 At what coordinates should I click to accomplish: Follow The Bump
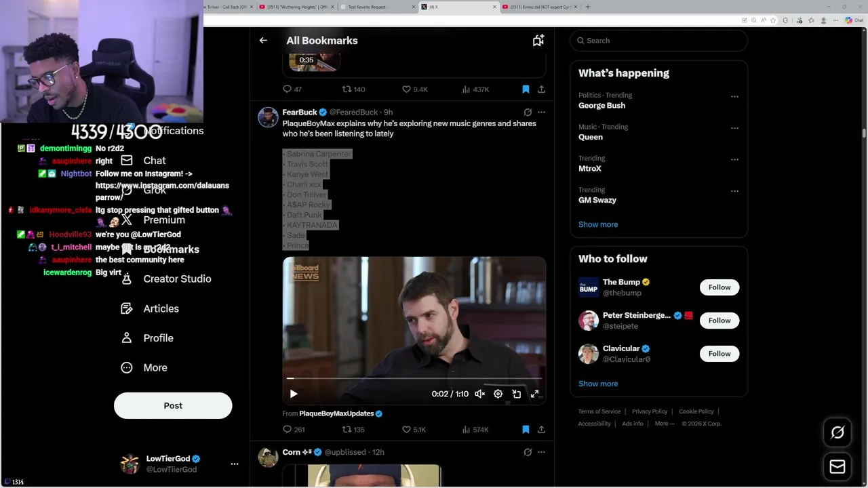coord(719,287)
